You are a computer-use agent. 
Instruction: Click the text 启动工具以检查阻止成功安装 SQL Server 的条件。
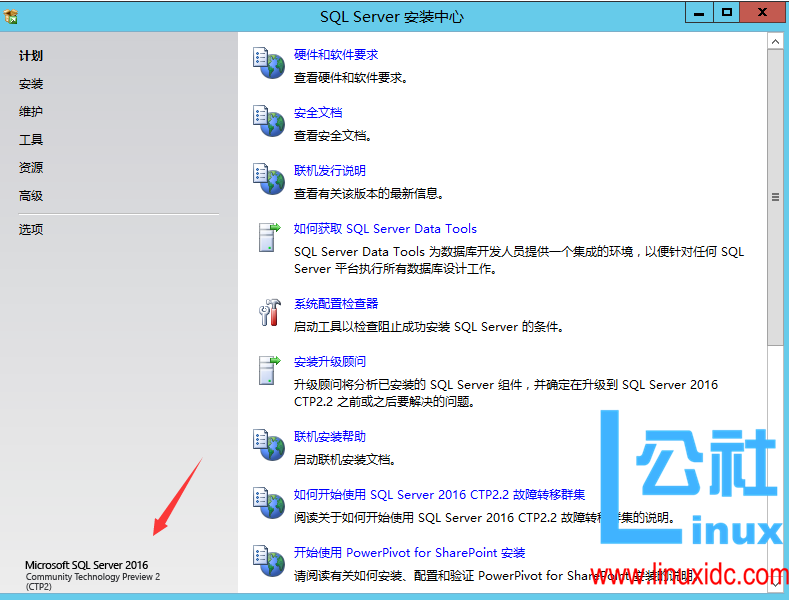point(429,327)
